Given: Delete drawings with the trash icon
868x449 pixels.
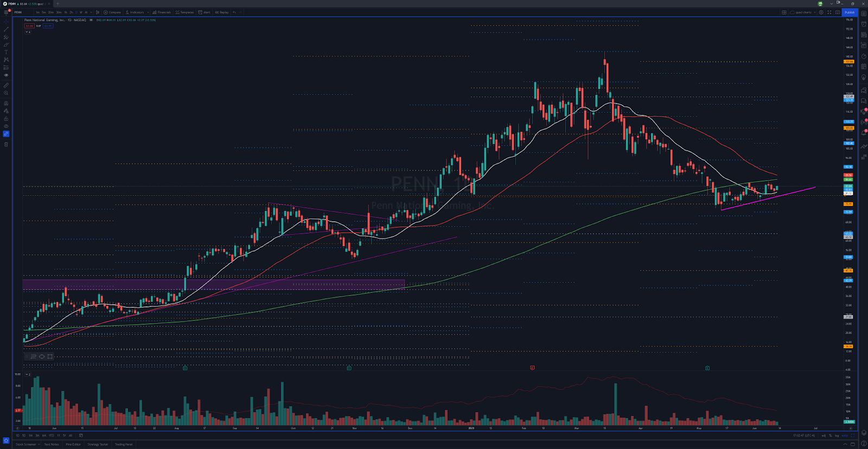Looking at the screenshot, I should pyautogui.click(x=6, y=144).
